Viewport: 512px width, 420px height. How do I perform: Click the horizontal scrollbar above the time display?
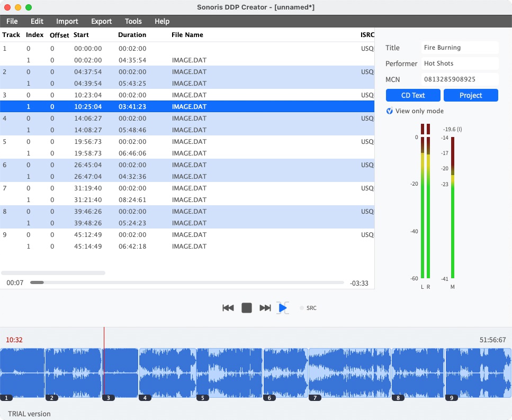(53, 272)
